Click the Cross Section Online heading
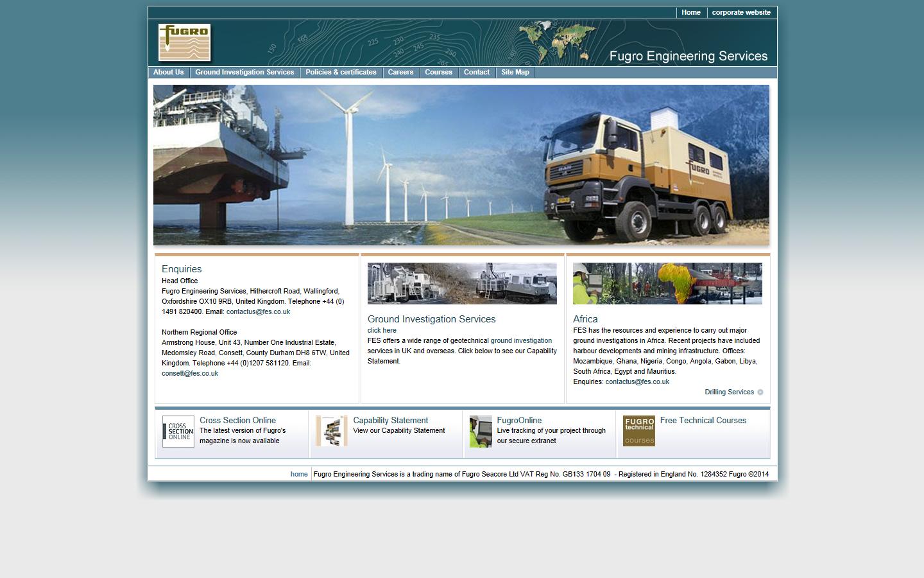 click(x=237, y=421)
